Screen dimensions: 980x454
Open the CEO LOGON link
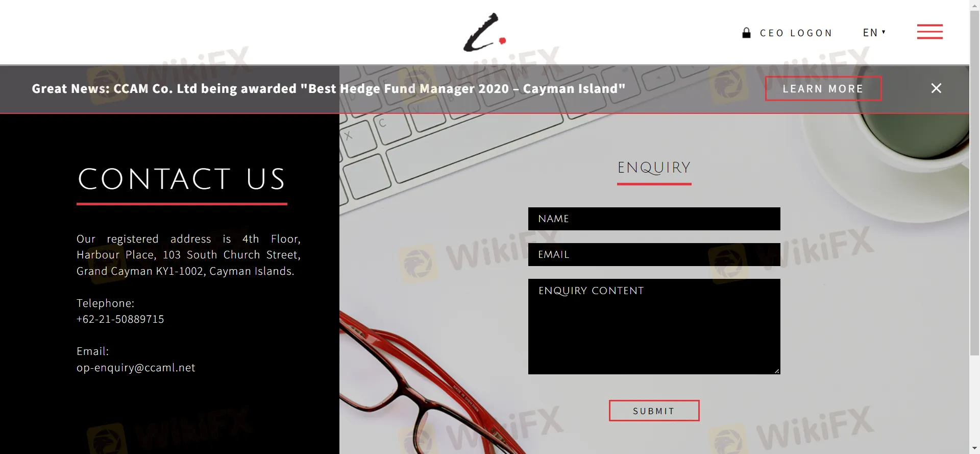(796, 33)
